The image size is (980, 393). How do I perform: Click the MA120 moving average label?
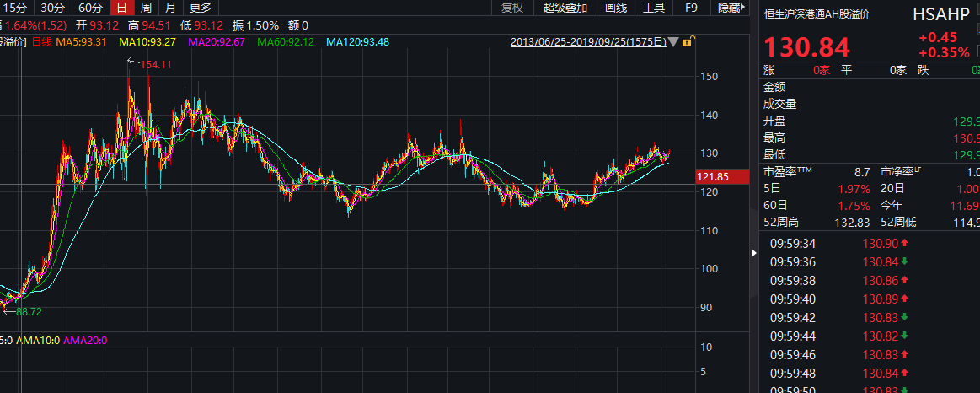pos(358,42)
